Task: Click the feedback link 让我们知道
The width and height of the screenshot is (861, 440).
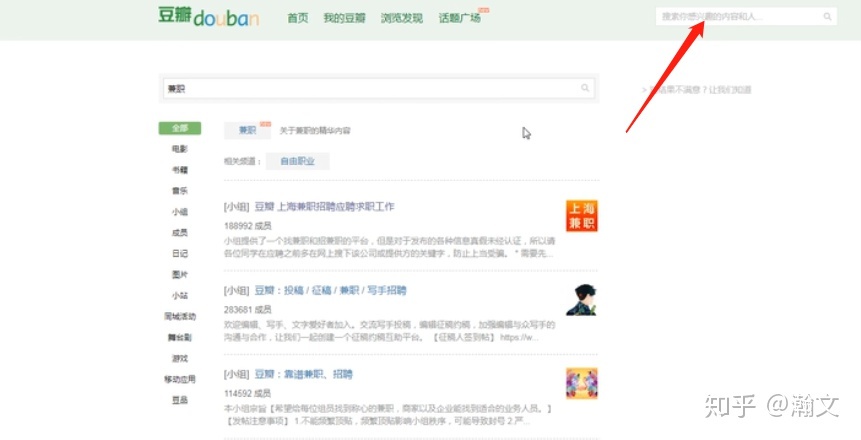Action: click(x=730, y=90)
